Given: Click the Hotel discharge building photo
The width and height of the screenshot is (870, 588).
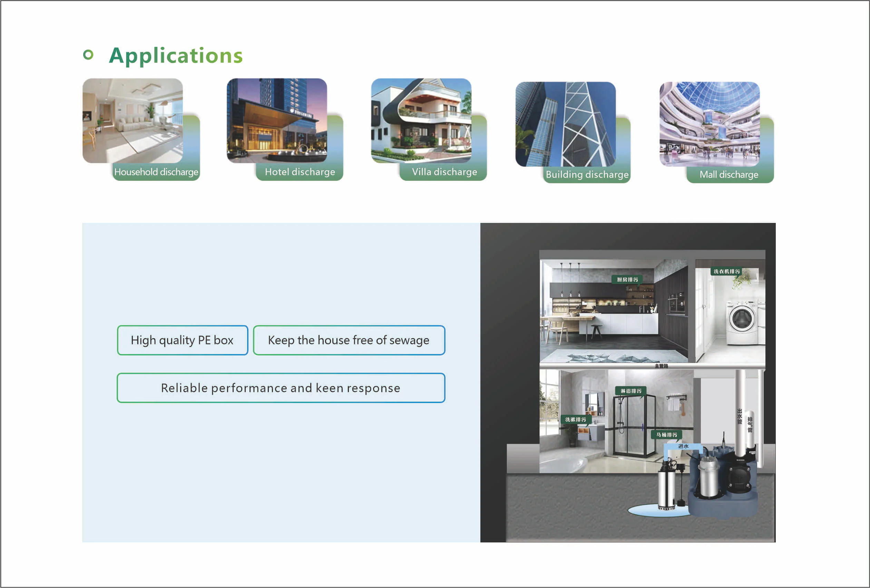Looking at the screenshot, I should pyautogui.click(x=277, y=120).
